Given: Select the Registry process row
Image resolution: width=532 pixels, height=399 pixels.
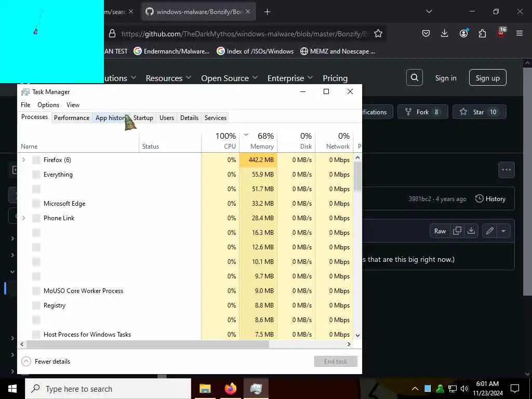Looking at the screenshot, I should pyautogui.click(x=185, y=305).
